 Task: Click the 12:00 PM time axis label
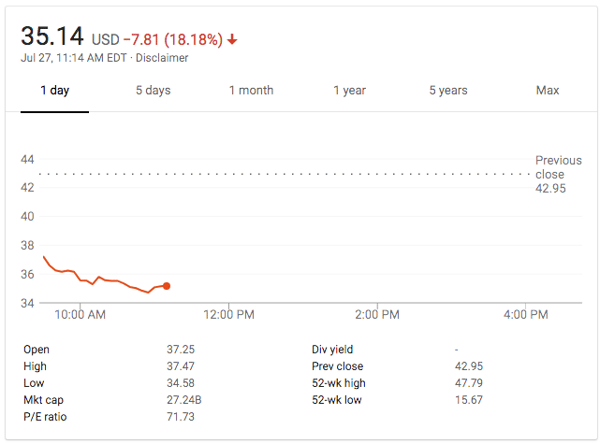pyautogui.click(x=229, y=315)
